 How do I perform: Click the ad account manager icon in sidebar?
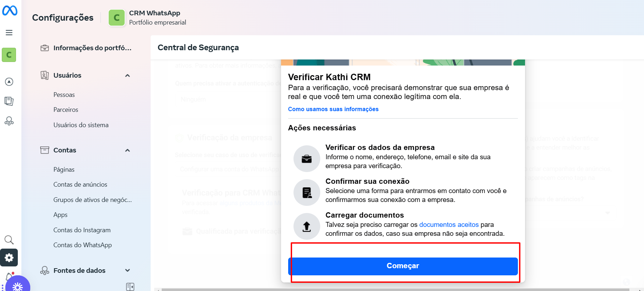[9, 81]
